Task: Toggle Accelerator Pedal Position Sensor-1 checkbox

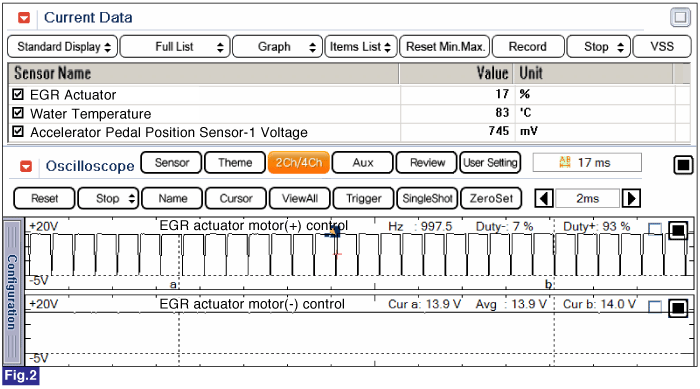Action: [x=18, y=132]
